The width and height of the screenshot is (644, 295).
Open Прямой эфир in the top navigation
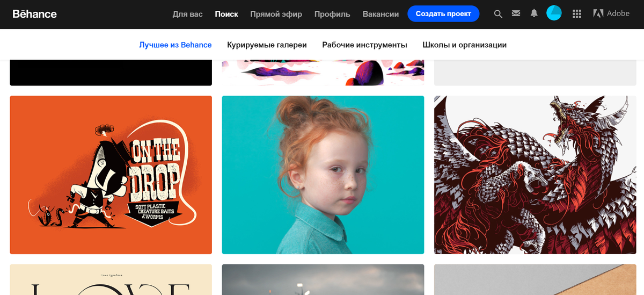tap(276, 14)
